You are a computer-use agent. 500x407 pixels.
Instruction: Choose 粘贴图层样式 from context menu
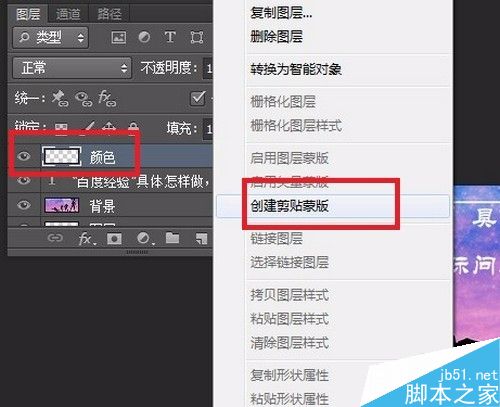[x=289, y=319]
